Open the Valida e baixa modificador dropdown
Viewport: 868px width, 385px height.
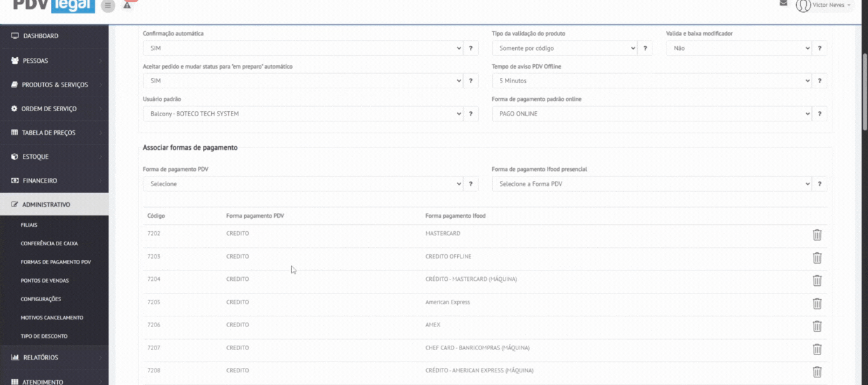[x=738, y=48]
